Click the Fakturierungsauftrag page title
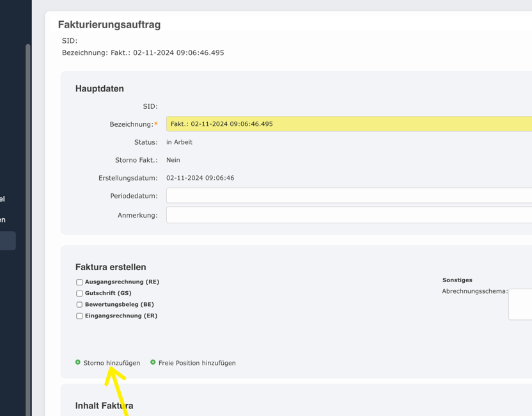 [x=109, y=24]
